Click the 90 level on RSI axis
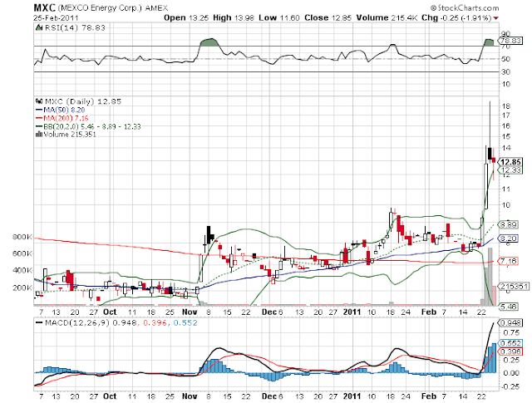Viewport: 532px width, 403px height. tap(505, 33)
